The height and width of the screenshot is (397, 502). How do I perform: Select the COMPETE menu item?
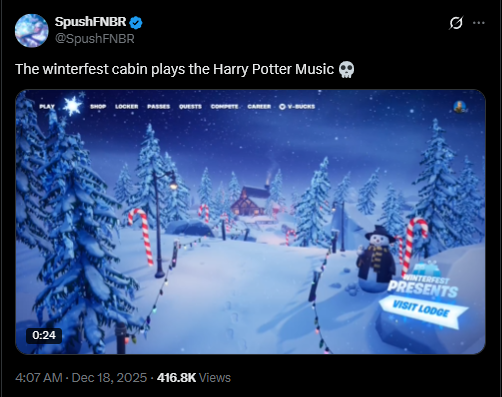coord(225,107)
